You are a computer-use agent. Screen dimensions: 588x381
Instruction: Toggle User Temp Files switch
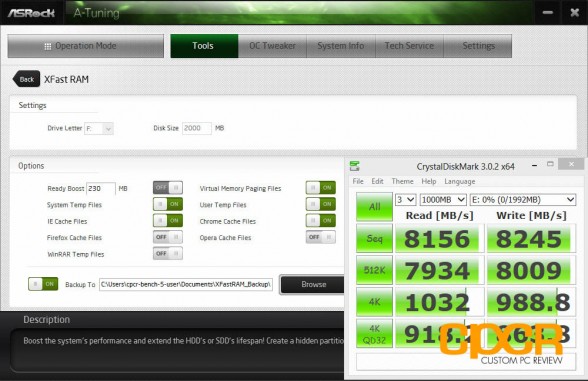click(x=321, y=204)
